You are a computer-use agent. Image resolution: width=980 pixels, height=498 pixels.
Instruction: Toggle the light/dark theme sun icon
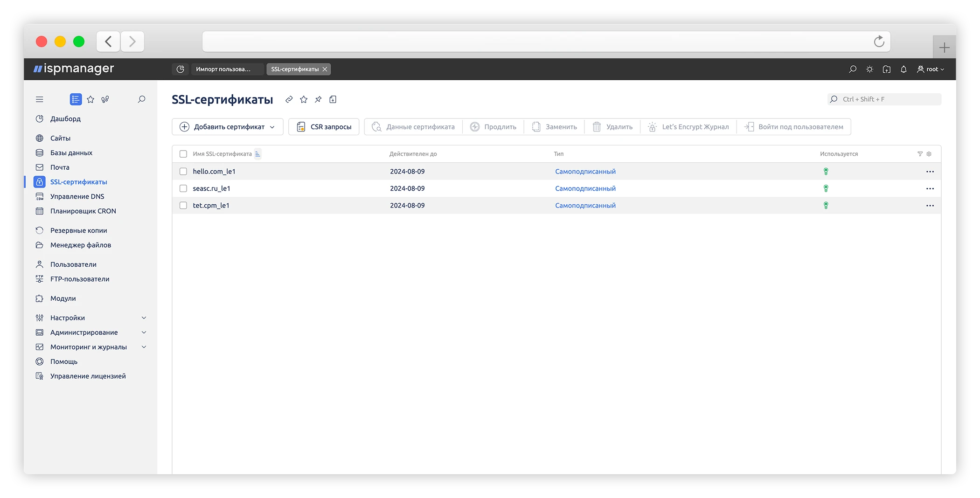click(x=869, y=69)
